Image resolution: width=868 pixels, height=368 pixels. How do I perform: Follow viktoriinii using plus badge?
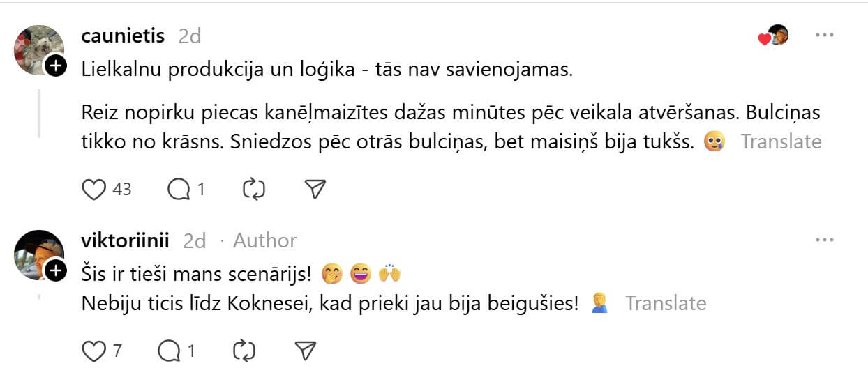point(56,270)
